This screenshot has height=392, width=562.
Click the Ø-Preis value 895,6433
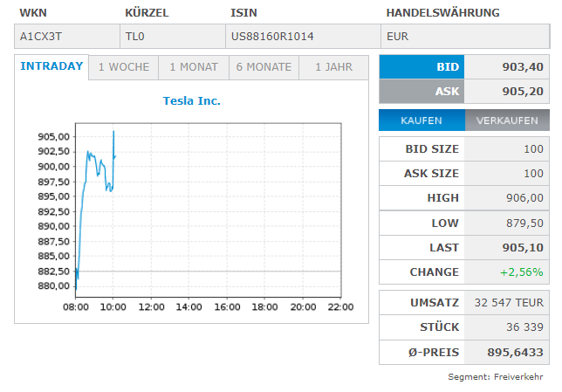tap(514, 352)
